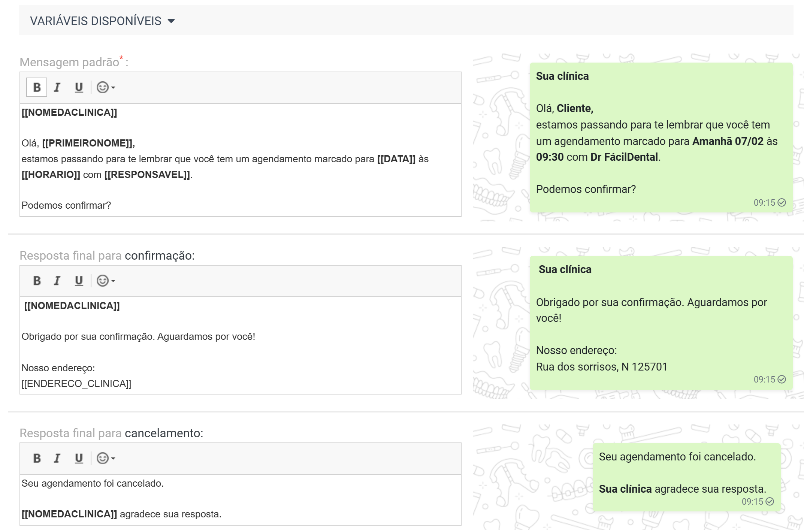
Task: Toggle underline in cancelamento response editor
Action: (79, 458)
